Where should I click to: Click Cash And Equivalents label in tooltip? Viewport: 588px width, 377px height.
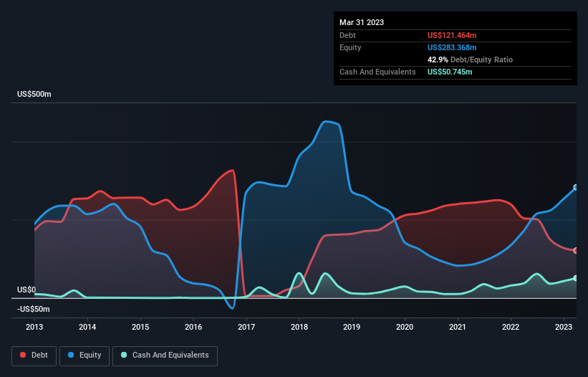point(377,72)
